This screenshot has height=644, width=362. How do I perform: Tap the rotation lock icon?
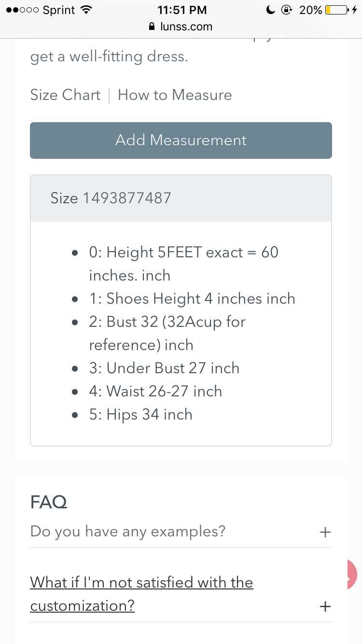click(x=286, y=10)
